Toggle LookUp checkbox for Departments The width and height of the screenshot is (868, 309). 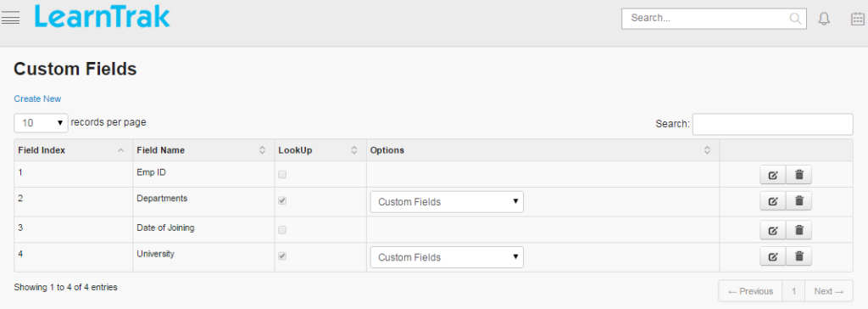282,201
